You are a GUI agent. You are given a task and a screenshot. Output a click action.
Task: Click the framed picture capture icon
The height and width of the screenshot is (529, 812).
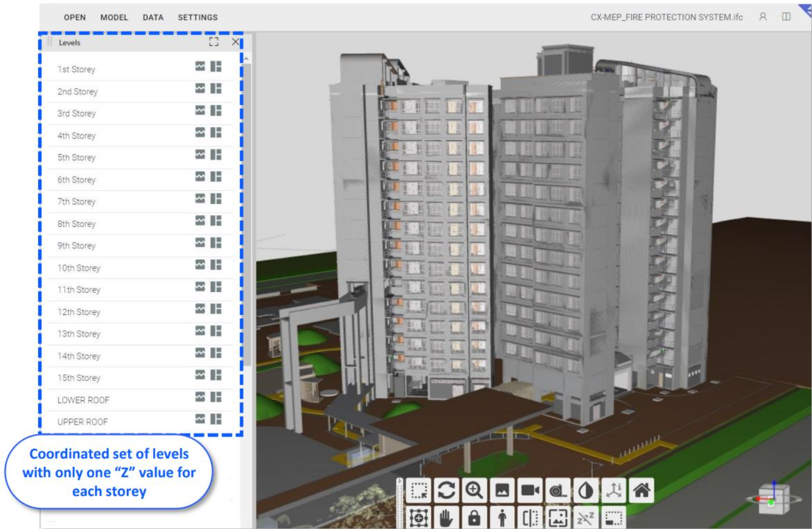[557, 518]
